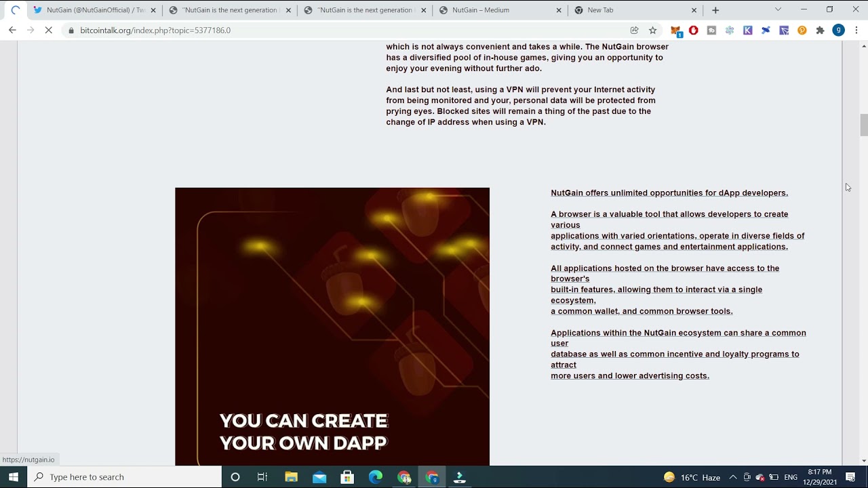Close the New Tab tab

tap(694, 10)
